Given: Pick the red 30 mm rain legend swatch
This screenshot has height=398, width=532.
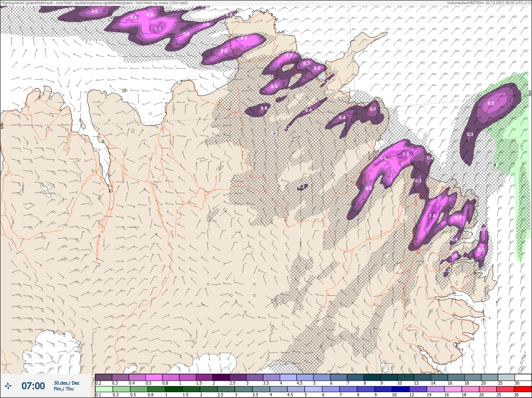Looking at the screenshot, I should click(522, 390).
